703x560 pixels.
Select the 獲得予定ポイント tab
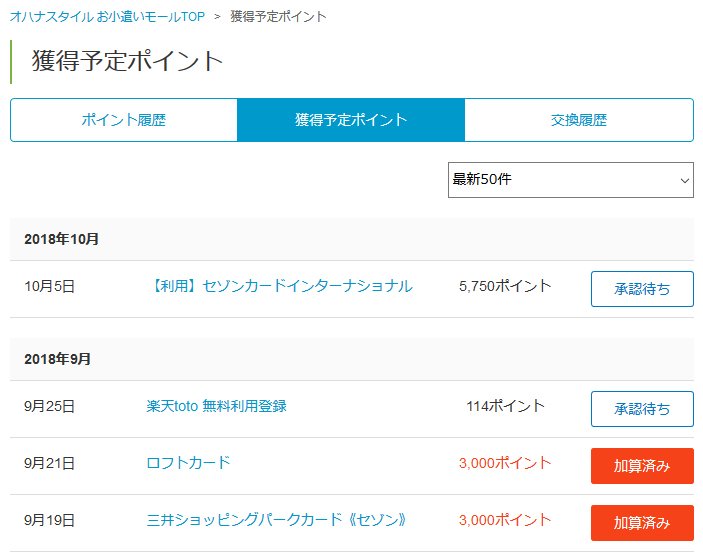tap(351, 120)
